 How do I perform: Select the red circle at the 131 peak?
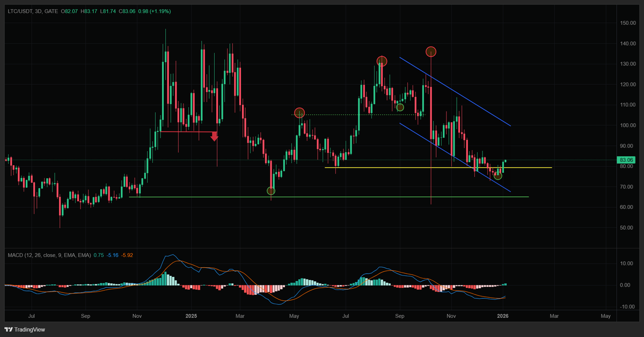point(382,61)
